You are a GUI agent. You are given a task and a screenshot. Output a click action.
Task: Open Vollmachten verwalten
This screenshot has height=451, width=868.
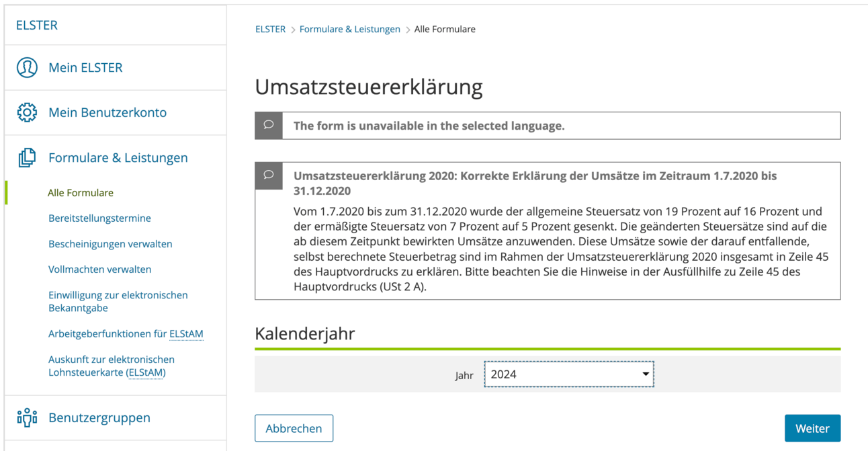99,270
